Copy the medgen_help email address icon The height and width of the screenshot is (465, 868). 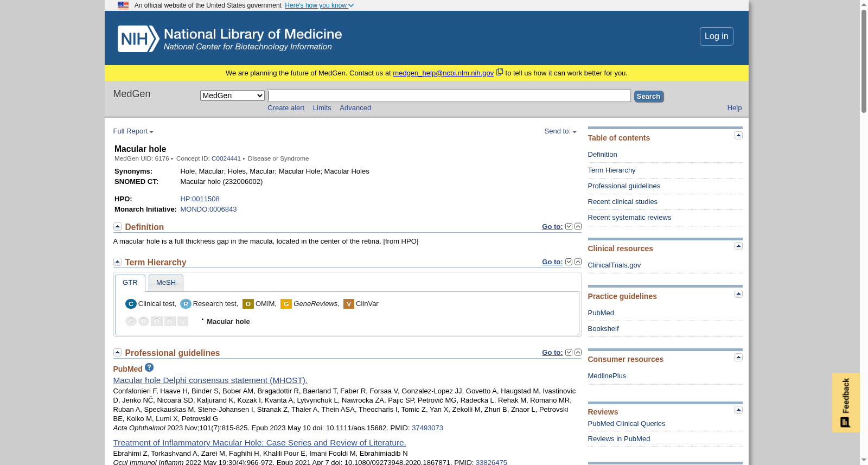tap(500, 72)
